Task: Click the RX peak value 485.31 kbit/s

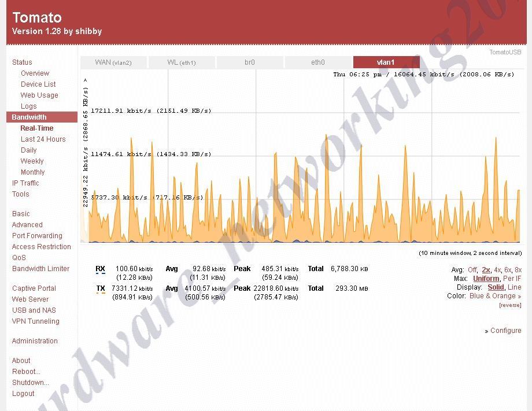Action: click(x=280, y=269)
